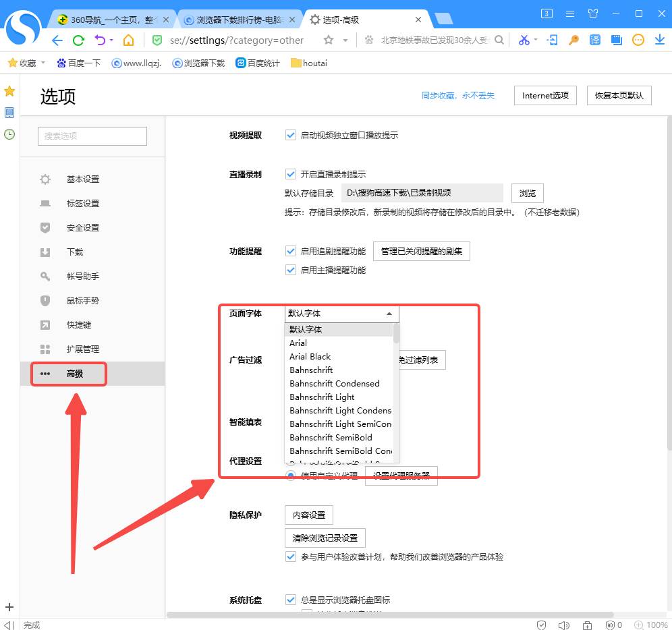Click the green security shield icon

point(157,40)
